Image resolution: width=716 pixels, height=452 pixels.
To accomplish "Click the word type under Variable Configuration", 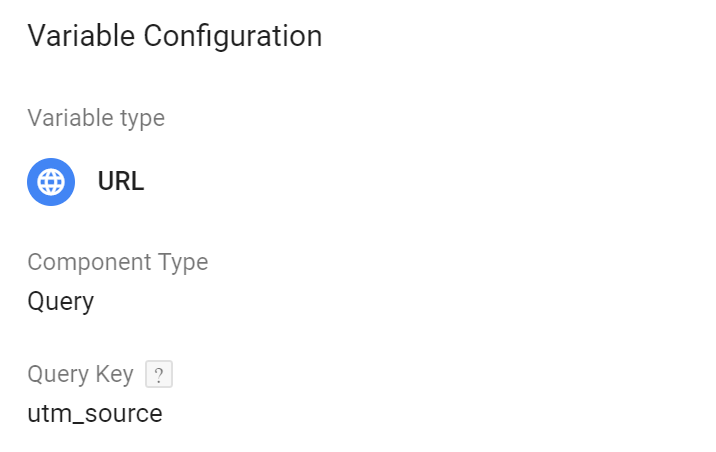I will [142, 120].
